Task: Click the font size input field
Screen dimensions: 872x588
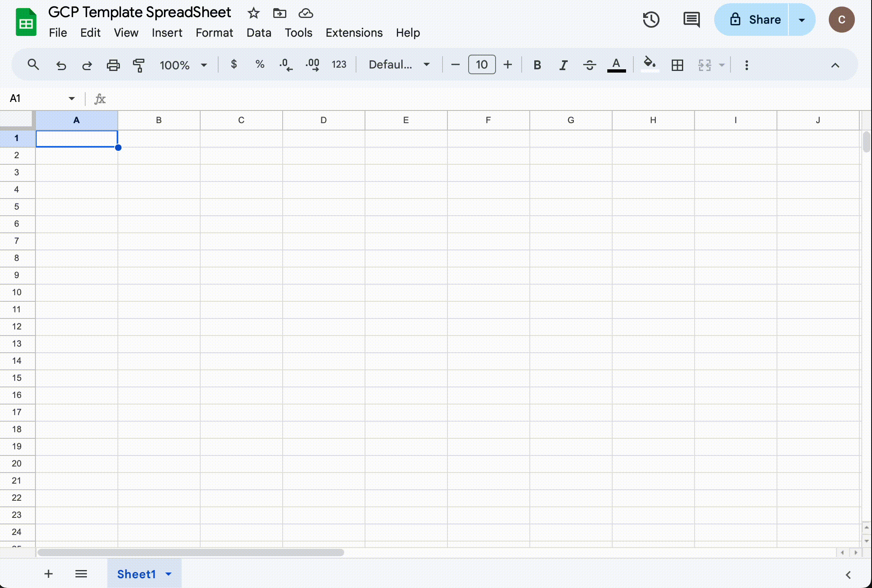Action: (482, 65)
